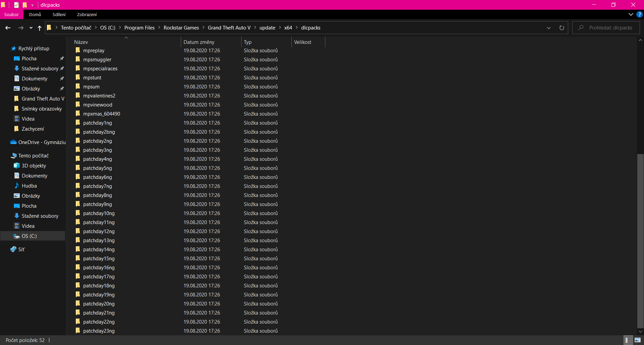
Task: Unpin Plocha from Quick Access
Action: [x=62, y=58]
